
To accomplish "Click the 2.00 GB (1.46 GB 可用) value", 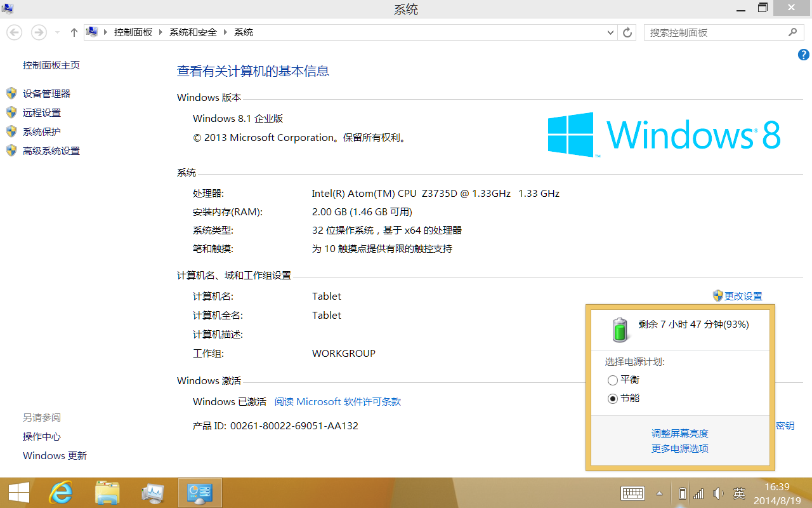I will pos(362,212).
